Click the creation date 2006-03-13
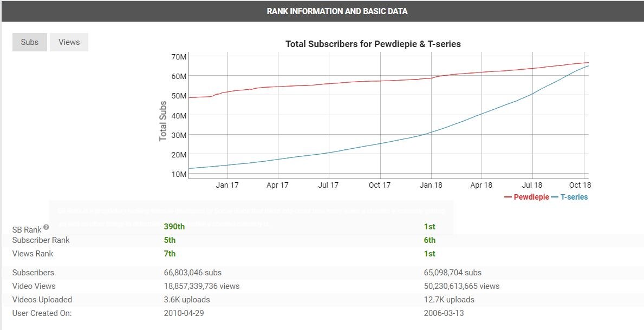The width and height of the screenshot is (644, 330). pyautogui.click(x=444, y=313)
